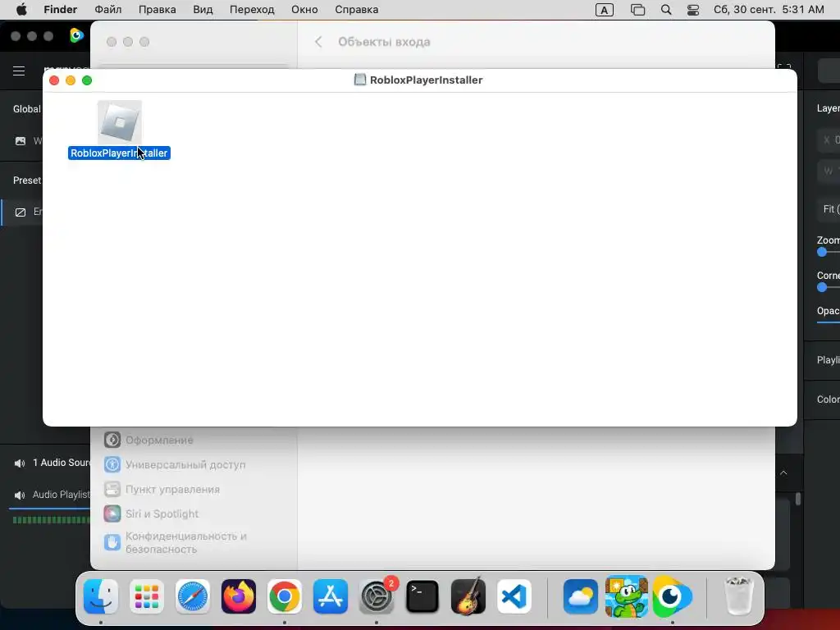Screen dimensions: 840x630
Task: Open the Переход menu
Action: pyautogui.click(x=252, y=10)
